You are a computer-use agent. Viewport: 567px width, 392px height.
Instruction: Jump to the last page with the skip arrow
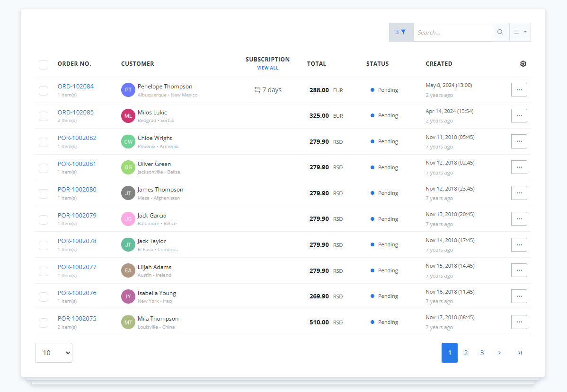[x=520, y=352]
